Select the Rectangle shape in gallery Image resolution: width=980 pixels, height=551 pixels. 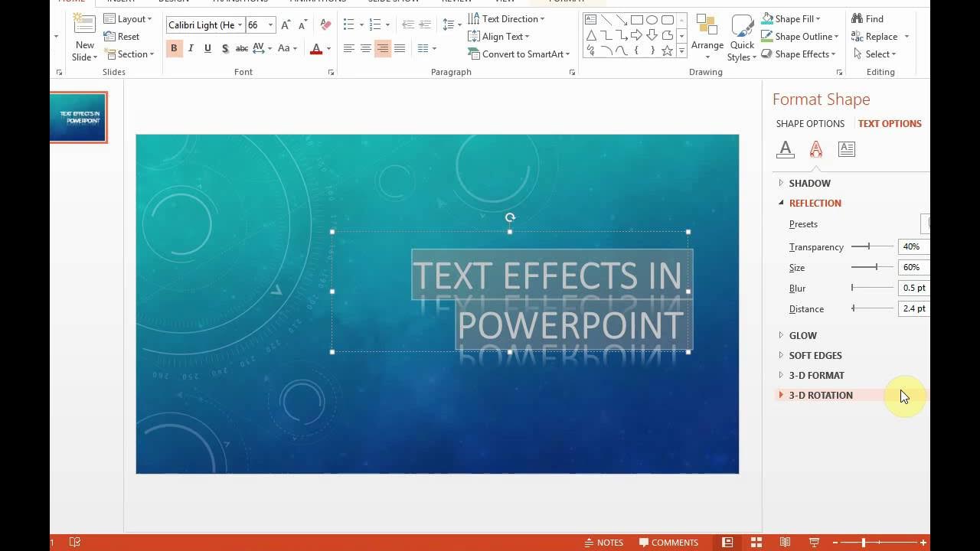click(x=636, y=20)
